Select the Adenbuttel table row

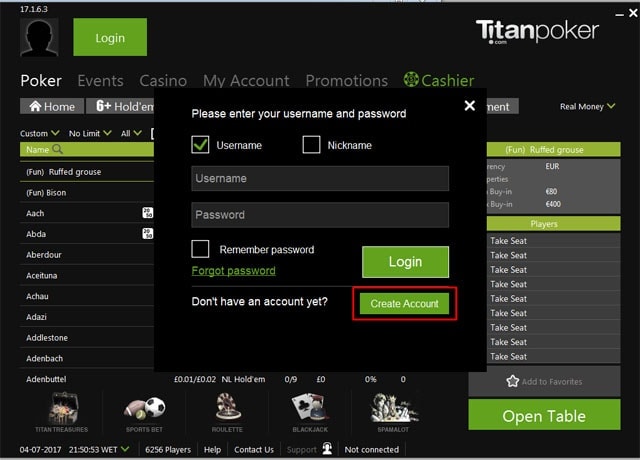click(x=241, y=379)
